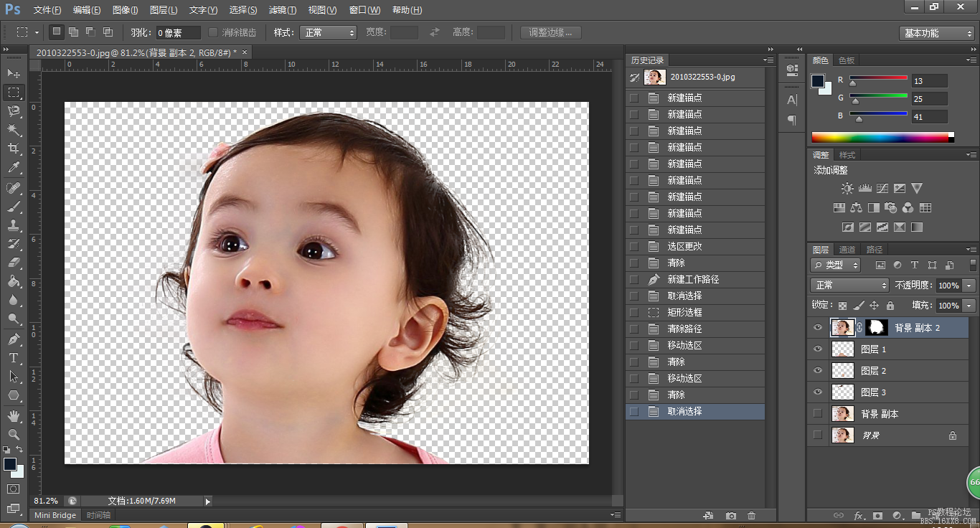Select the Healing Brush tool
Screen dimensions: 980x528
pyautogui.click(x=14, y=188)
